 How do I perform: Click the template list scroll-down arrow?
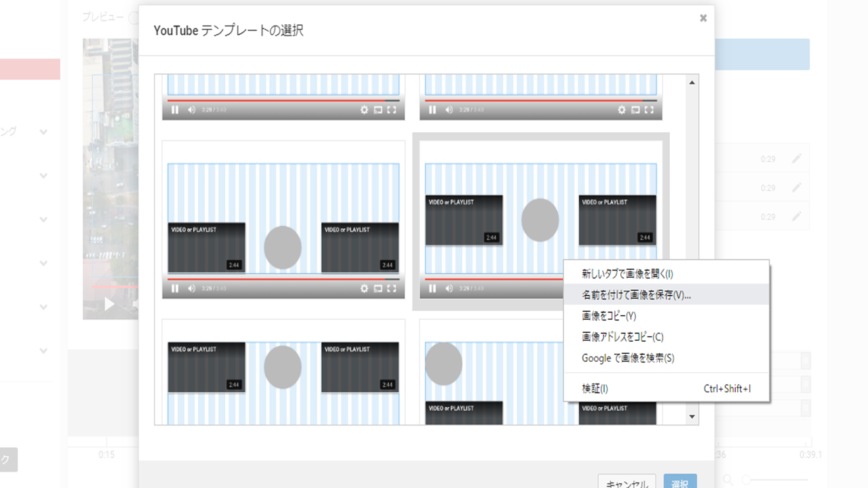tap(692, 417)
